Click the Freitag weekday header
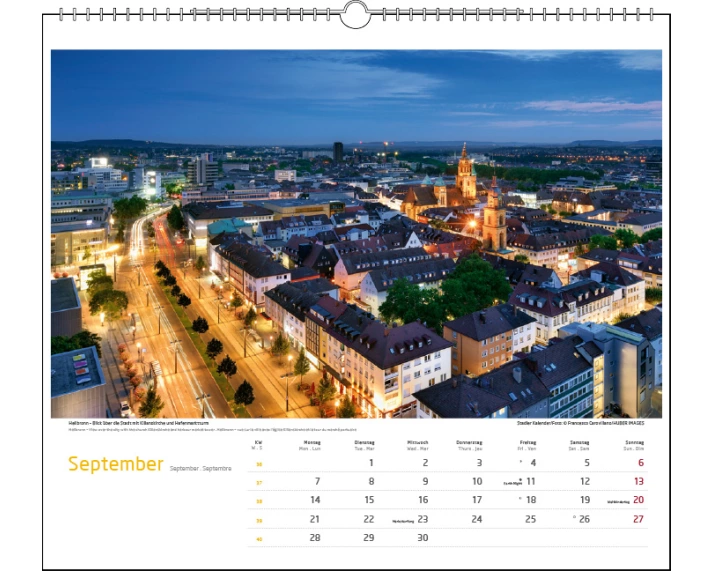This screenshot has height=571, width=714. pos(526,443)
